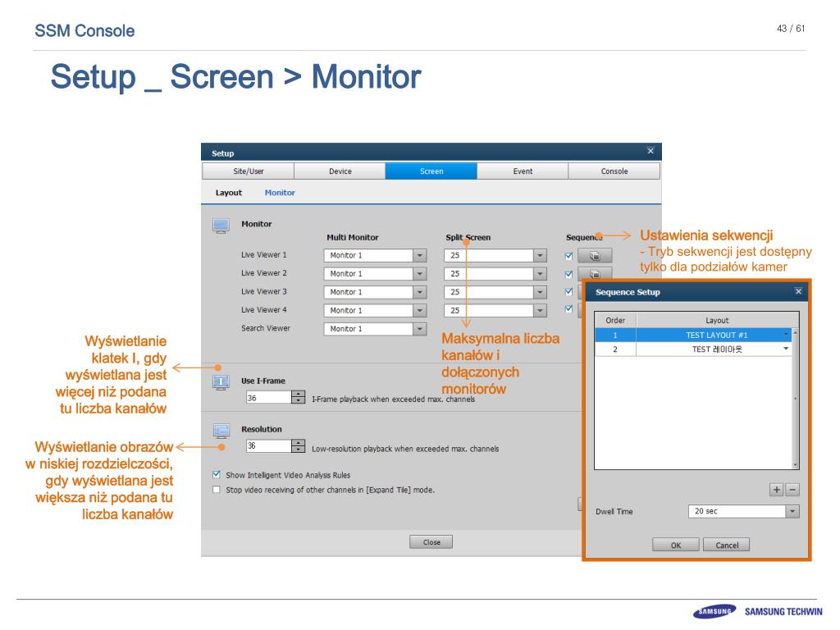The image size is (840, 630).
Task: Open the Layout sub-tab
Action: pyautogui.click(x=229, y=192)
